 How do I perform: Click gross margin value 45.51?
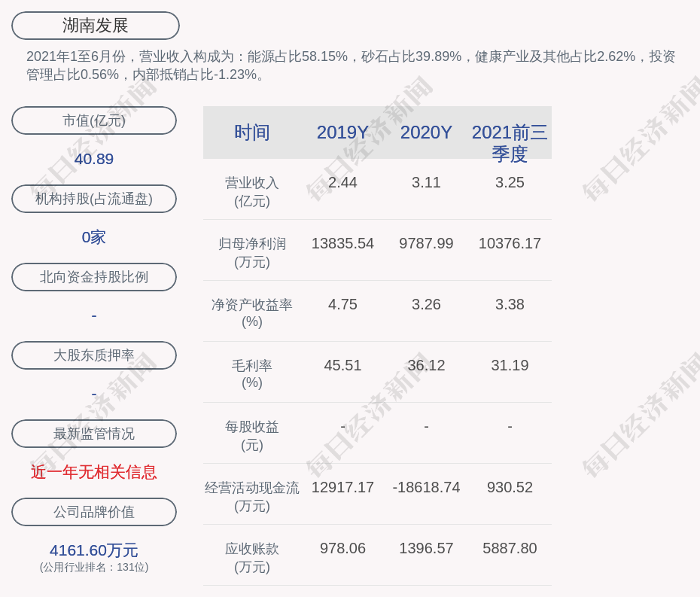[x=342, y=365]
